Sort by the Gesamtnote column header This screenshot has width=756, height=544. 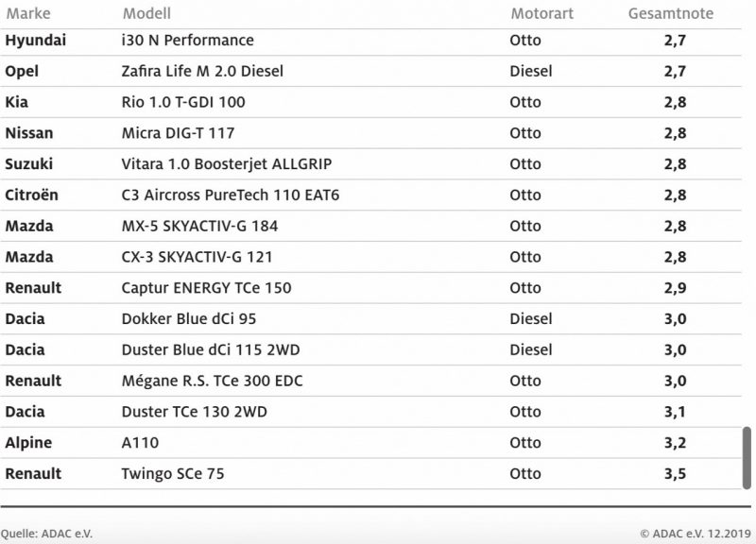671,13
